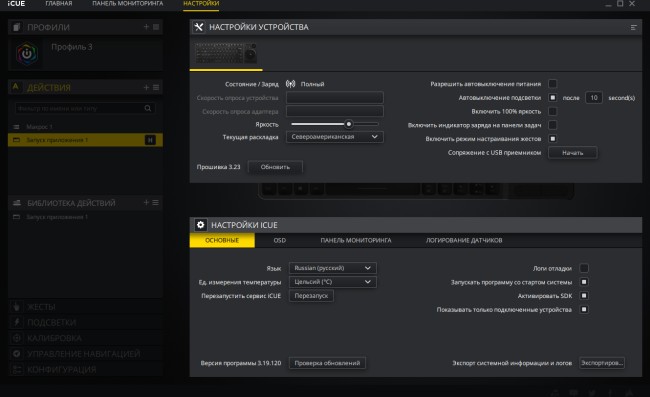Click the Обновить firmware button
This screenshot has height=397, width=650.
(275, 167)
